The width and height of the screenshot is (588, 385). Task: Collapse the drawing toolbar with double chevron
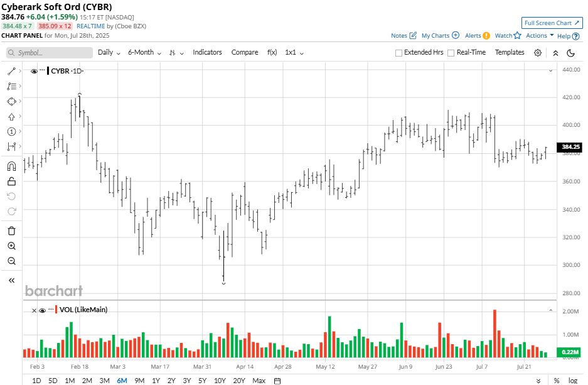pos(11,280)
